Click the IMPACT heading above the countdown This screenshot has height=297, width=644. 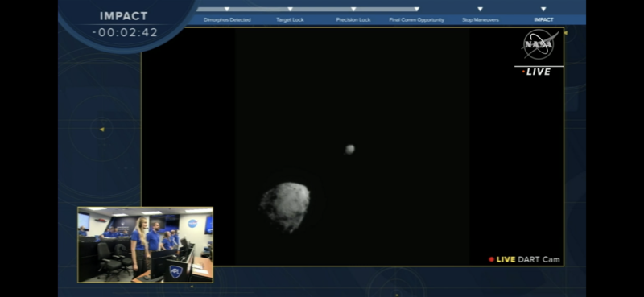[124, 16]
